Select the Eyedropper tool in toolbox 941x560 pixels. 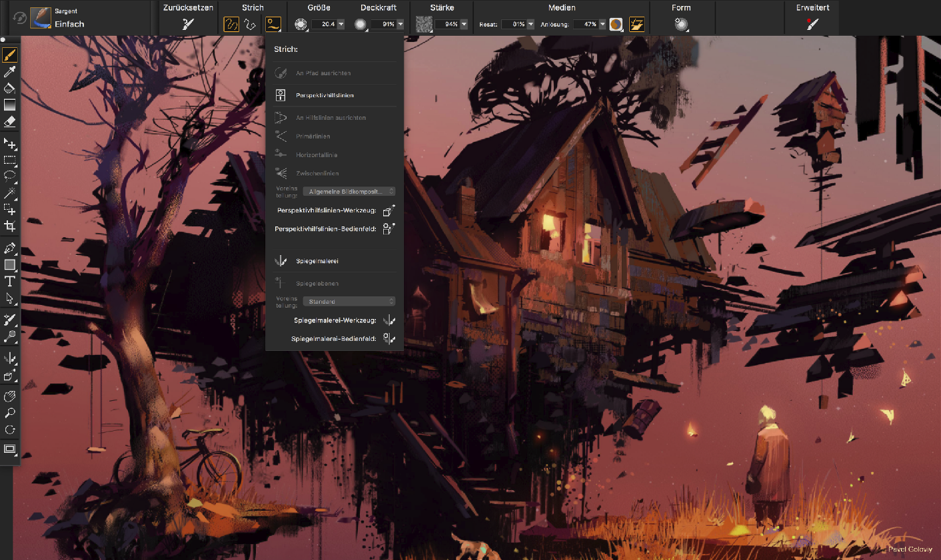tap(9, 71)
